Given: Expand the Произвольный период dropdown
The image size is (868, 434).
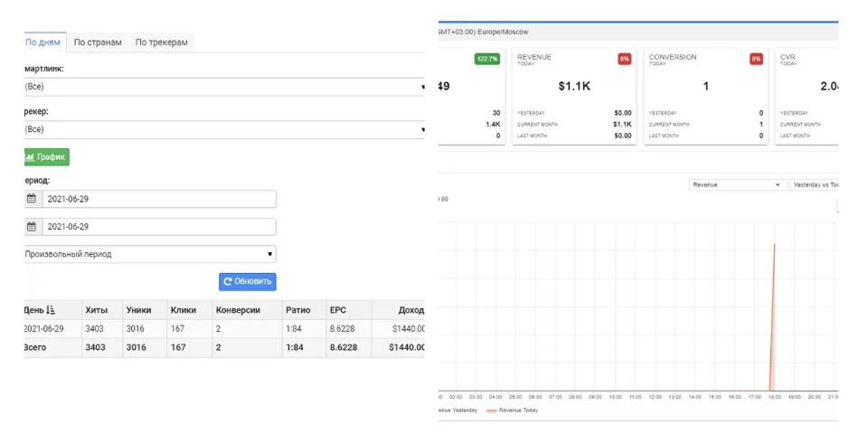Looking at the screenshot, I should tap(149, 254).
